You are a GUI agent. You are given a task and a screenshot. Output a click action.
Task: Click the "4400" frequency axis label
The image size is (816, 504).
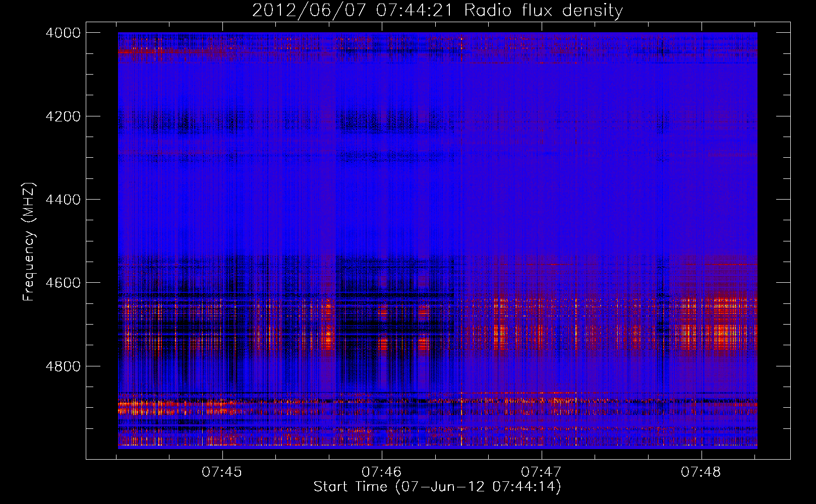(x=63, y=200)
